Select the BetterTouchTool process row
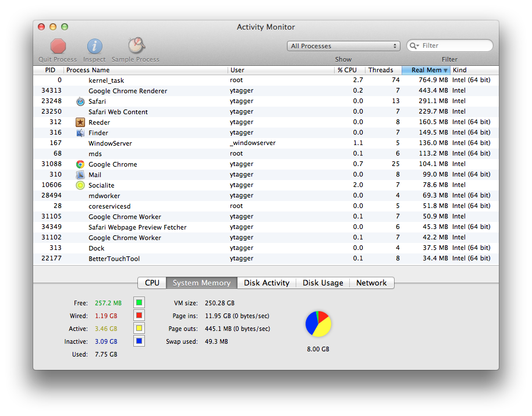The height and width of the screenshot is (416, 532). coord(266,259)
